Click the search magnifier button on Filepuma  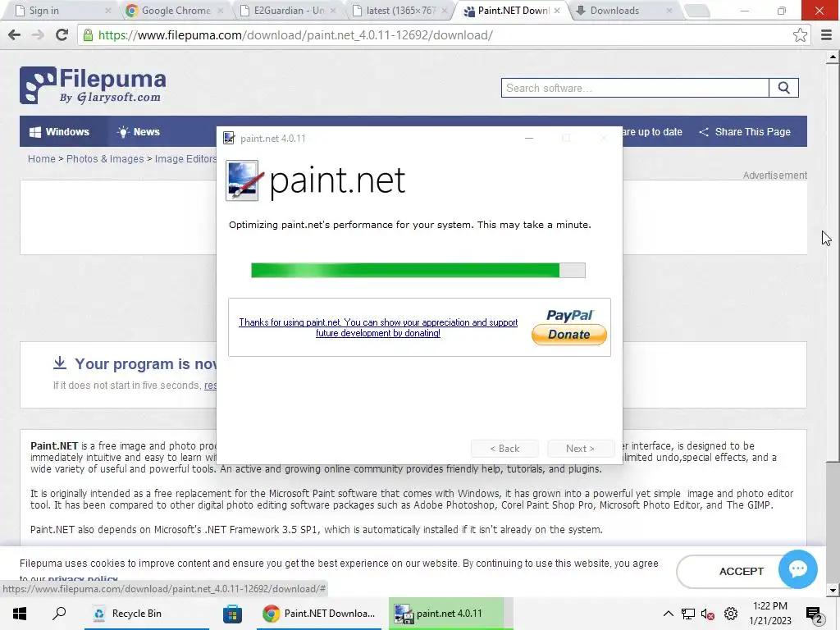coord(783,88)
